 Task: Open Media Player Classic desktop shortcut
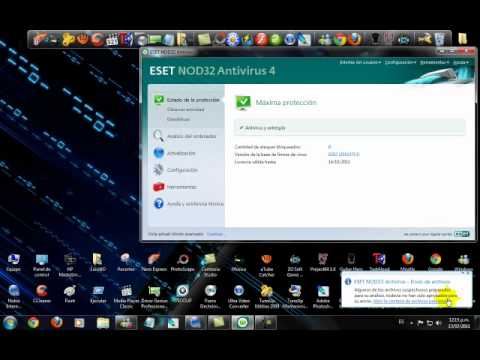[x=126, y=297]
